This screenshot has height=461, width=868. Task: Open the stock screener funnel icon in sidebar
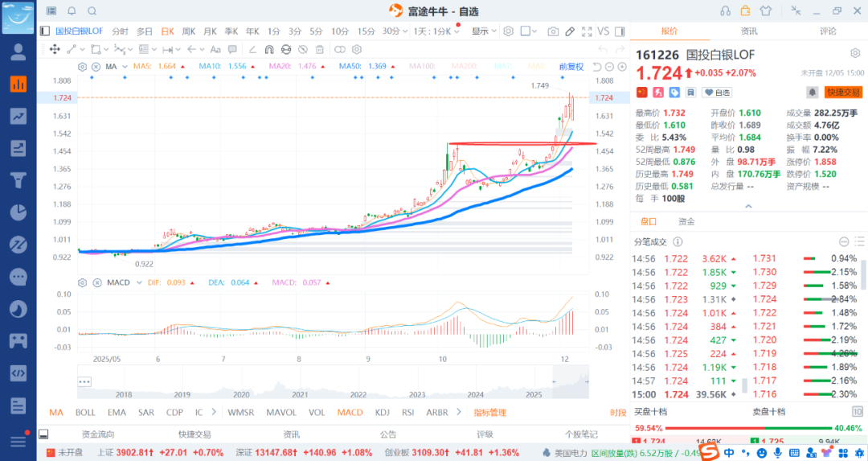(18, 180)
